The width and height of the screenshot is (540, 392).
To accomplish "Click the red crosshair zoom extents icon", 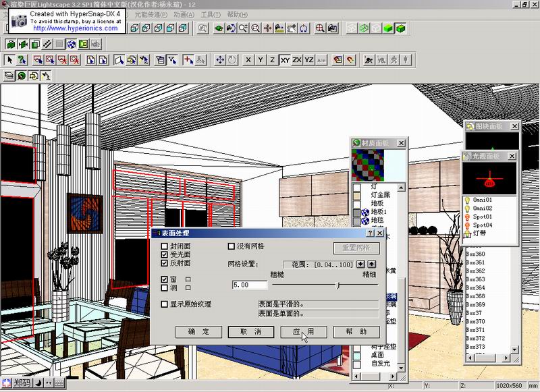I will coord(320,28).
